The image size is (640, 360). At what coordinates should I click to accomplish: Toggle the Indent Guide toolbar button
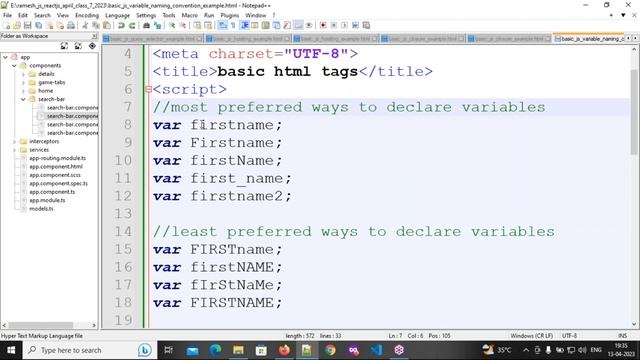[245, 25]
